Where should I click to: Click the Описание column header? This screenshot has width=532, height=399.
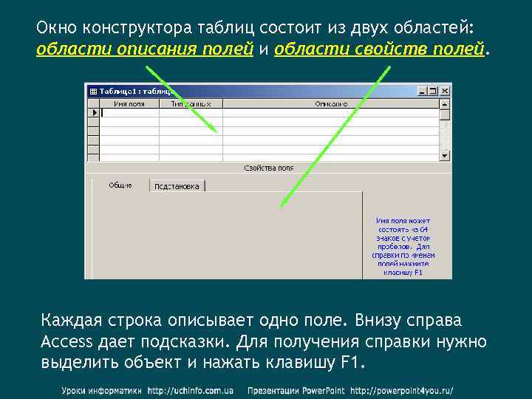click(x=331, y=104)
